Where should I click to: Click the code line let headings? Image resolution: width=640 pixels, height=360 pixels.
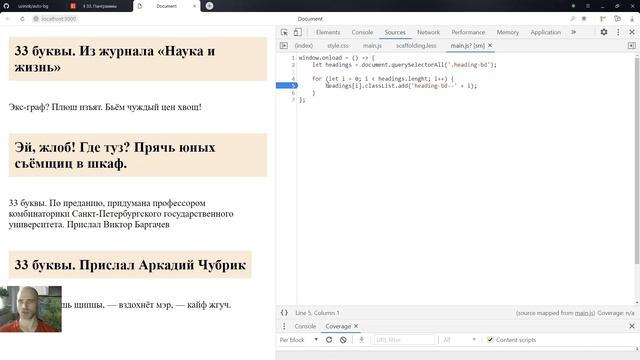404,64
